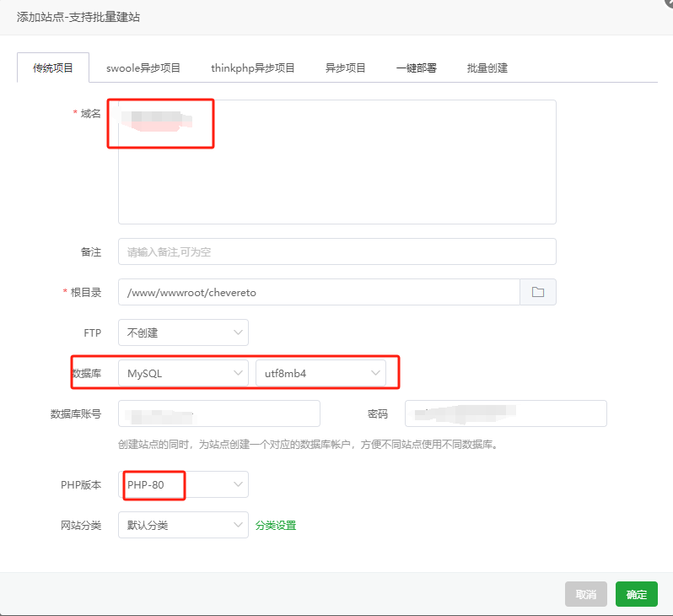
Task: Focus the 备注 remark input field
Action: [x=337, y=251]
